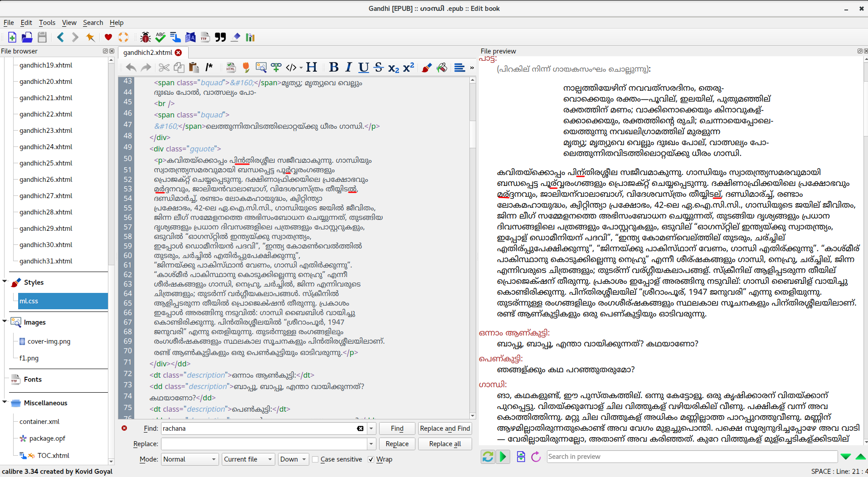Close the gandhich2.xhtml tab
This screenshot has height=477, width=868.
pyautogui.click(x=179, y=53)
